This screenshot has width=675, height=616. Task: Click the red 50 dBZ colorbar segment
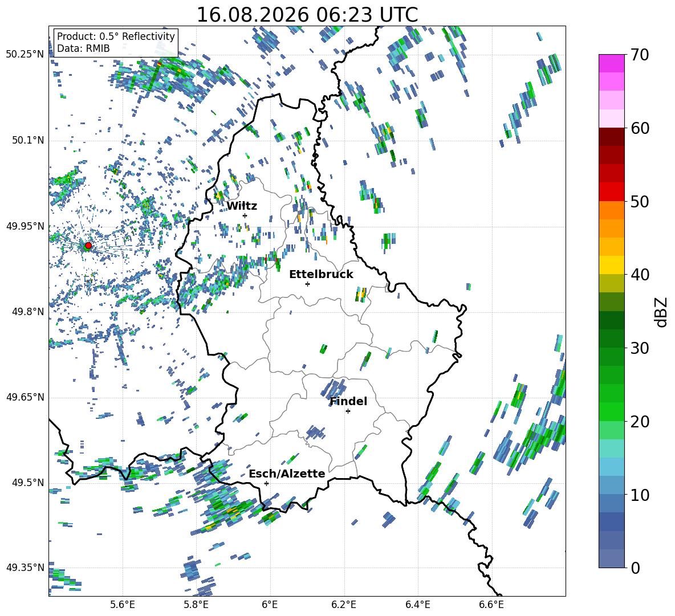pos(611,192)
